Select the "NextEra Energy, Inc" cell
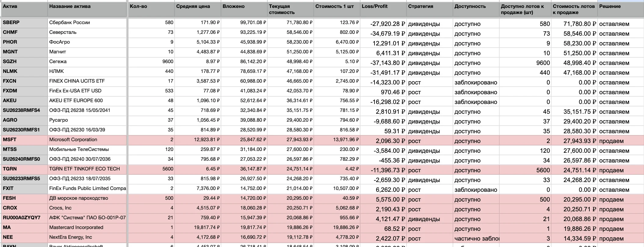Viewport: 644px width, 247px height. click(x=87, y=238)
